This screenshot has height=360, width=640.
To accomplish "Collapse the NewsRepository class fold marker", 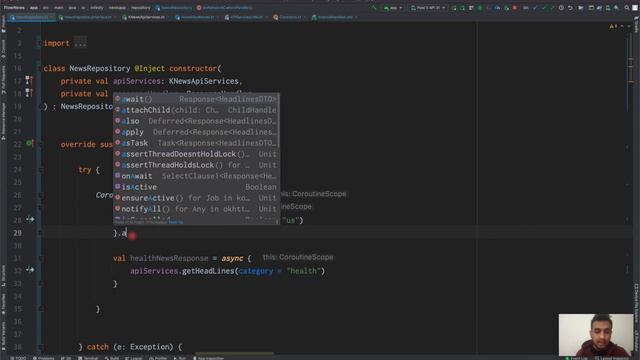I will pyautogui.click(x=40, y=69).
